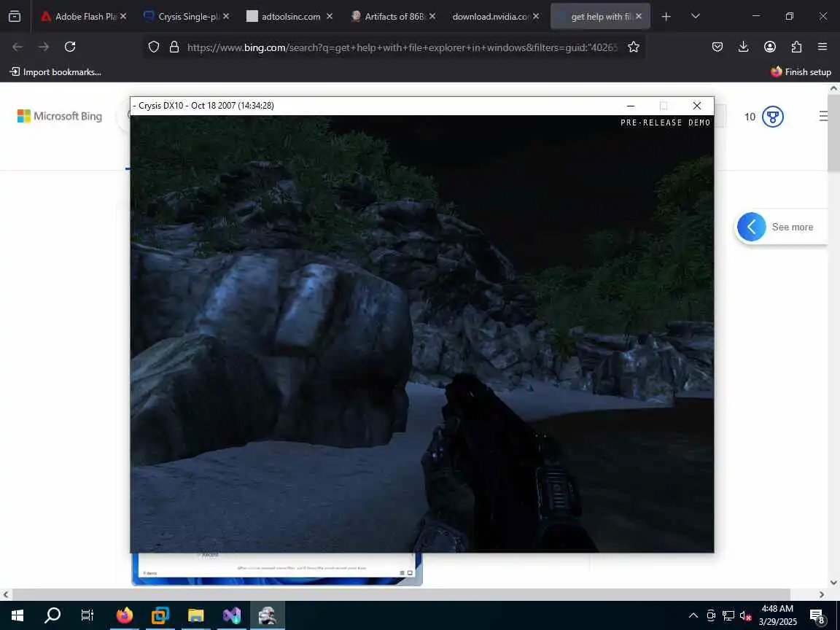This screenshot has height=630, width=840.
Task: Open tracking protection shield info
Action: tap(154, 47)
